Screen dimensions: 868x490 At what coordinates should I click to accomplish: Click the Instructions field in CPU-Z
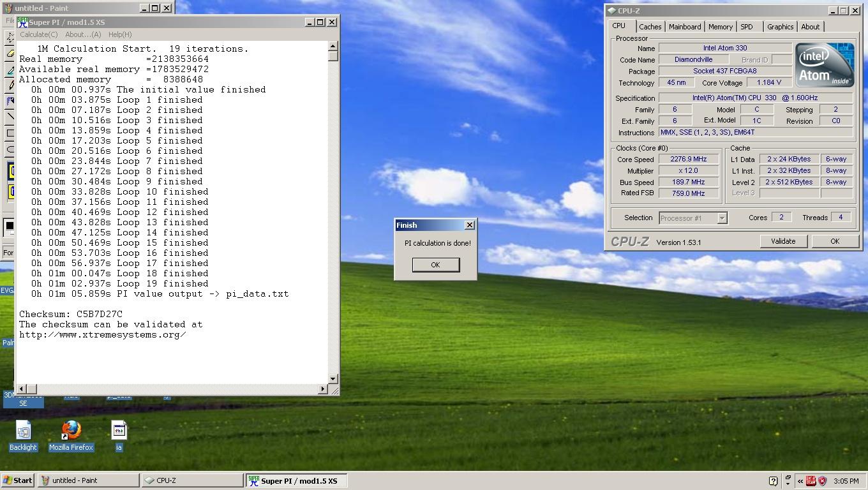tap(756, 132)
